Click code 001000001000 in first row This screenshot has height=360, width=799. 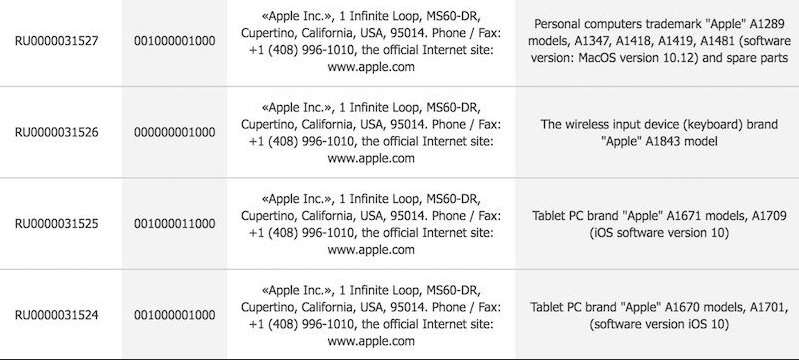(175, 41)
